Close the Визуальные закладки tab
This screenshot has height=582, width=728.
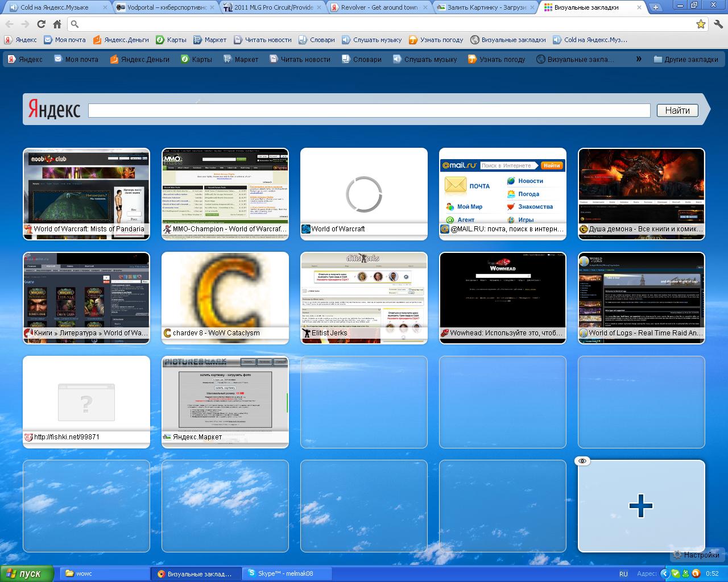(x=639, y=8)
